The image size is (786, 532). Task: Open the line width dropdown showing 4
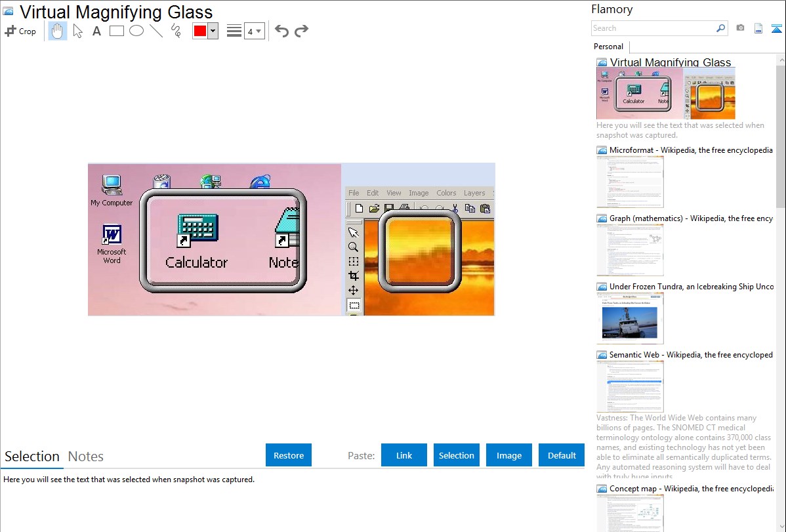click(x=254, y=31)
